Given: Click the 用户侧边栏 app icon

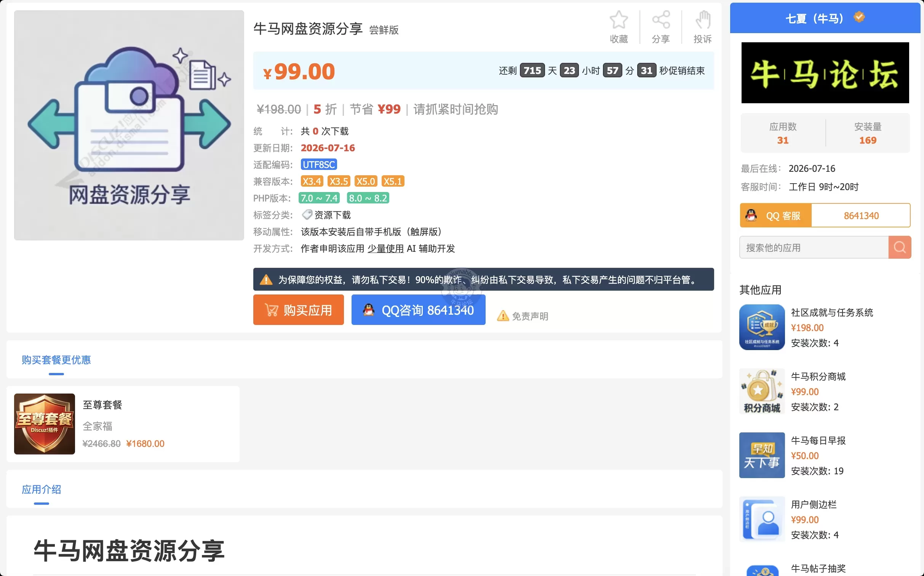Looking at the screenshot, I should pos(762,519).
